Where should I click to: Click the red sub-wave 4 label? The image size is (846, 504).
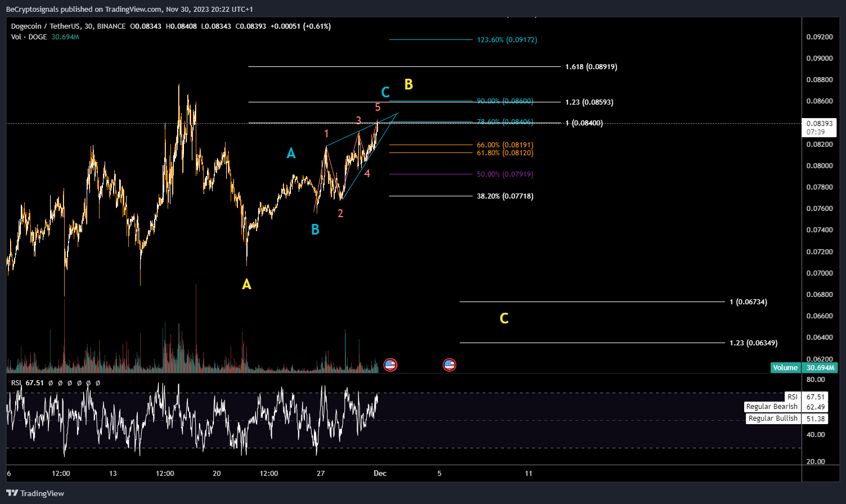[367, 173]
